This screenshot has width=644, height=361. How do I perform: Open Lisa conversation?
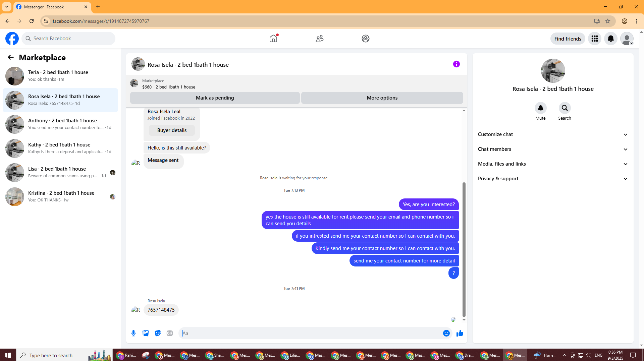[x=60, y=173]
